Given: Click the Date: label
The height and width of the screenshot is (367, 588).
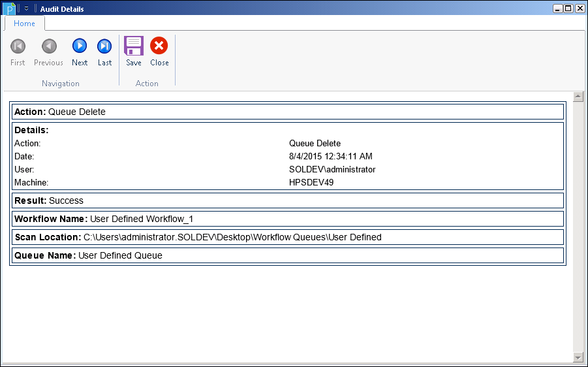Looking at the screenshot, I should 24,156.
